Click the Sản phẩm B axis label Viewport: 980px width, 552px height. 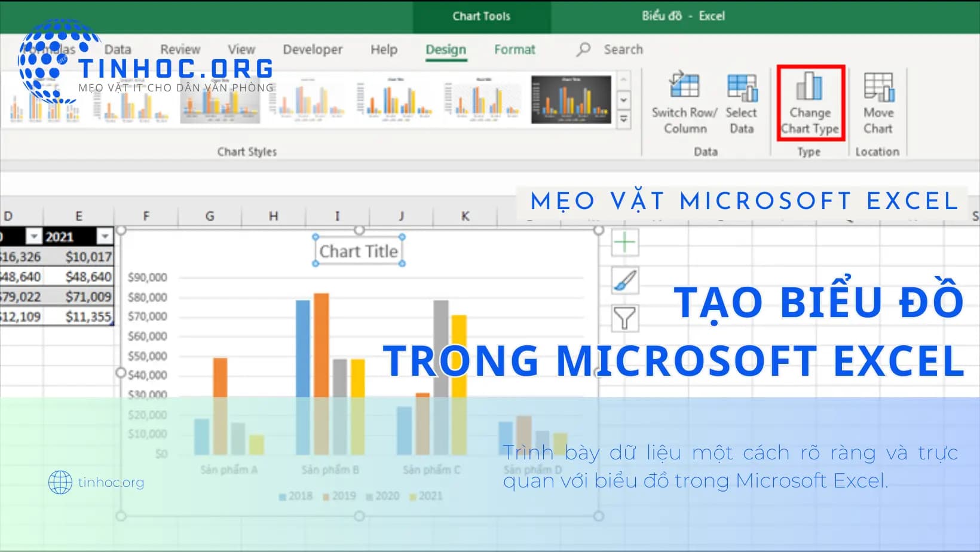[x=330, y=470]
